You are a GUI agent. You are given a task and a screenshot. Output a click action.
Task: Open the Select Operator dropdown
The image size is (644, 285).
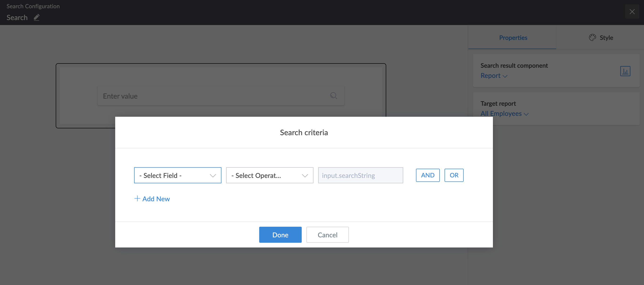tap(270, 175)
